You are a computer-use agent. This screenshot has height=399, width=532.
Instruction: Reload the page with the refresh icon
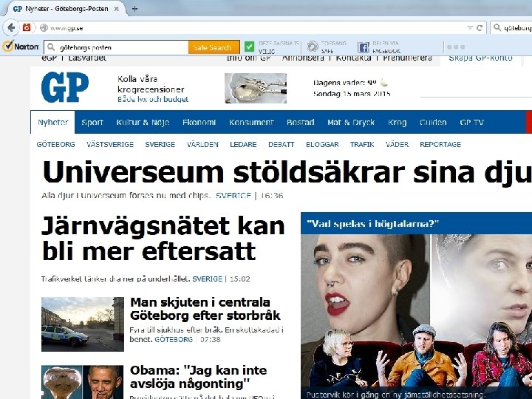pos(480,28)
